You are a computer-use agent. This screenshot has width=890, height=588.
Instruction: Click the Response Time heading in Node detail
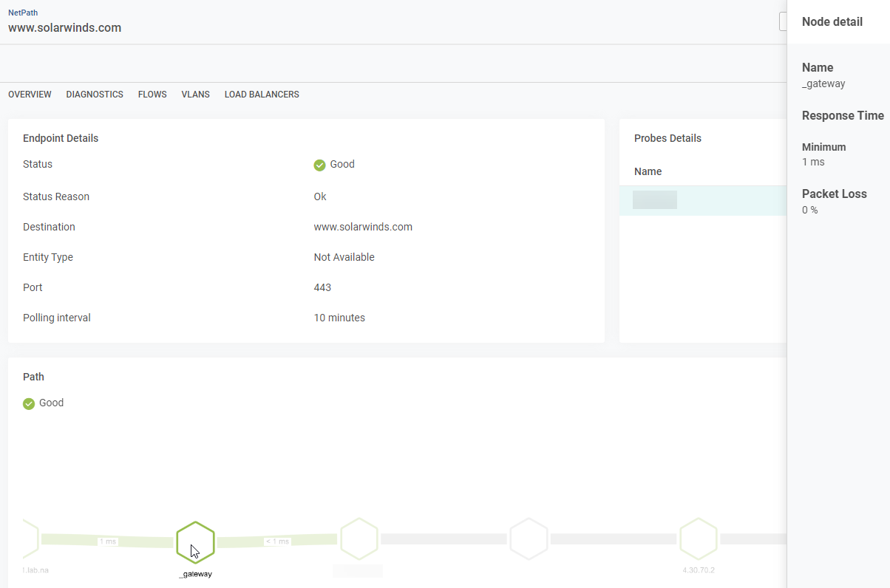pos(843,115)
